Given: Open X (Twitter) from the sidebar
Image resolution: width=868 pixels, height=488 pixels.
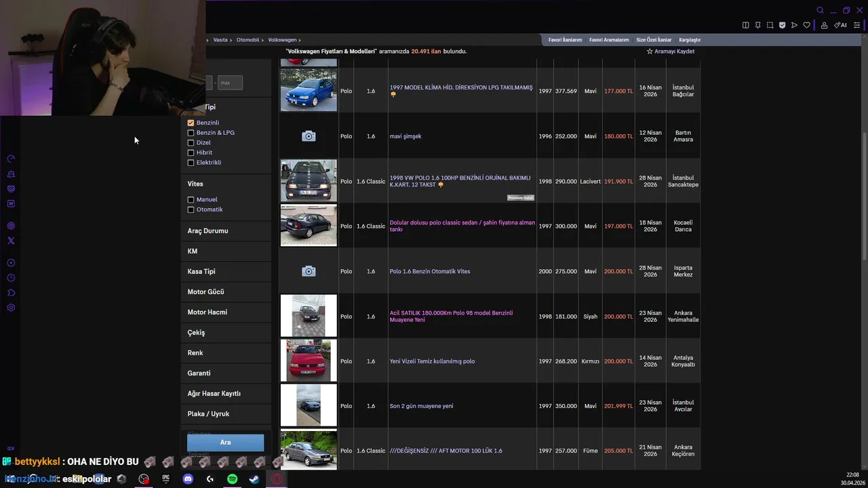Looking at the screenshot, I should point(11,241).
